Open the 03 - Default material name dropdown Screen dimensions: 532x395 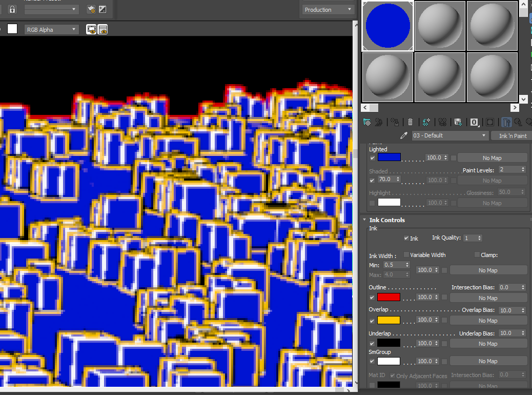coord(450,135)
